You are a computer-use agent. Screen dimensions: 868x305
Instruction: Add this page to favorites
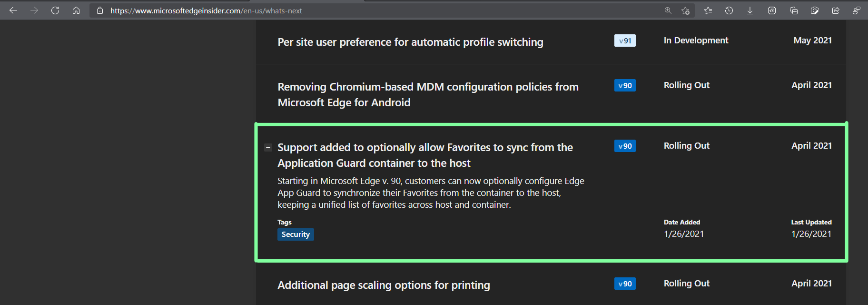[685, 10]
